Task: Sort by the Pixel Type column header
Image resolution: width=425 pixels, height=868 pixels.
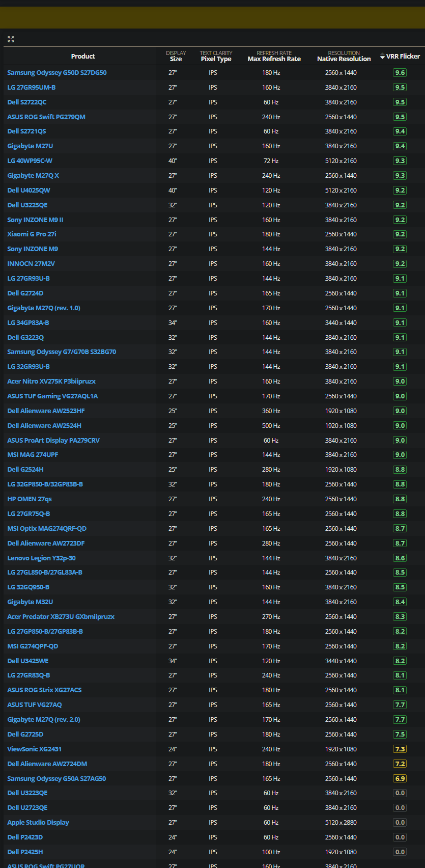Action: [x=216, y=56]
